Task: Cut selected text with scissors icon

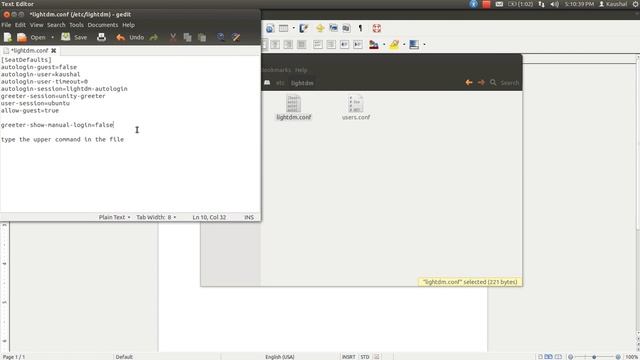Action: [173, 38]
